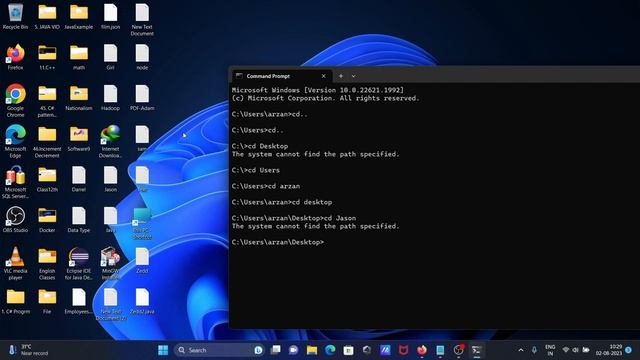Launch Firefox from the desktop shortcut

tap(16, 57)
